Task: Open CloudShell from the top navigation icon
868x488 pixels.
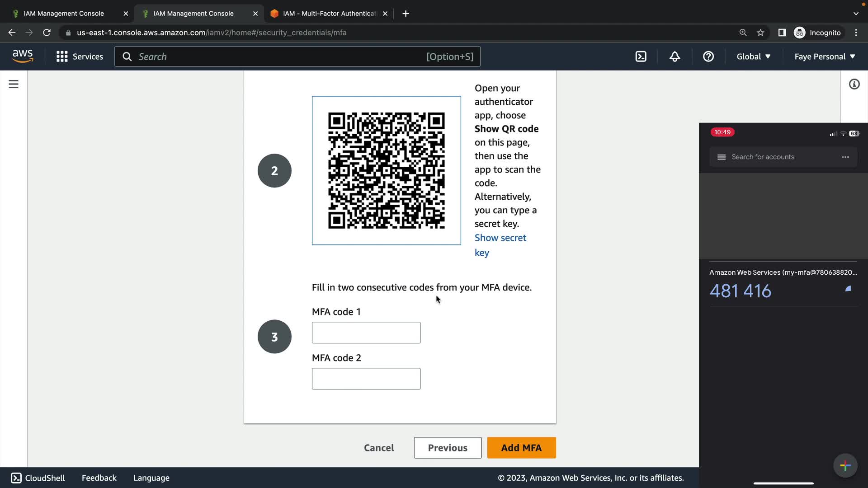Action: [641, 56]
